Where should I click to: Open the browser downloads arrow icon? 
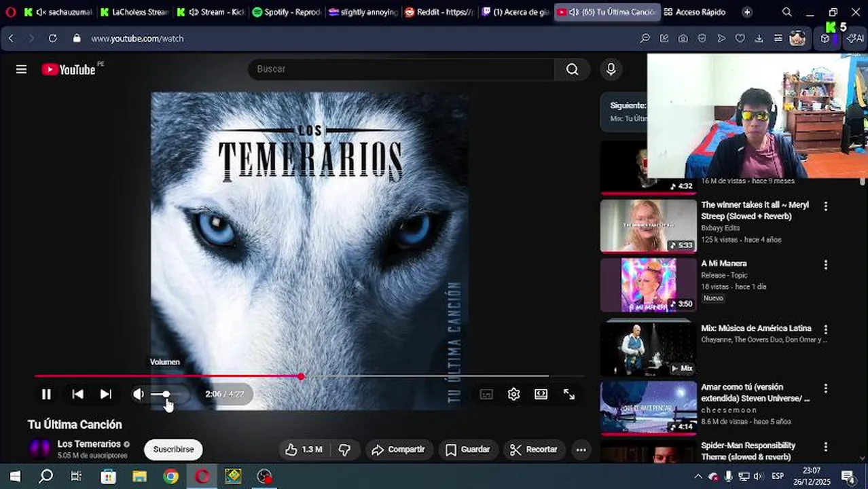pos(759,39)
